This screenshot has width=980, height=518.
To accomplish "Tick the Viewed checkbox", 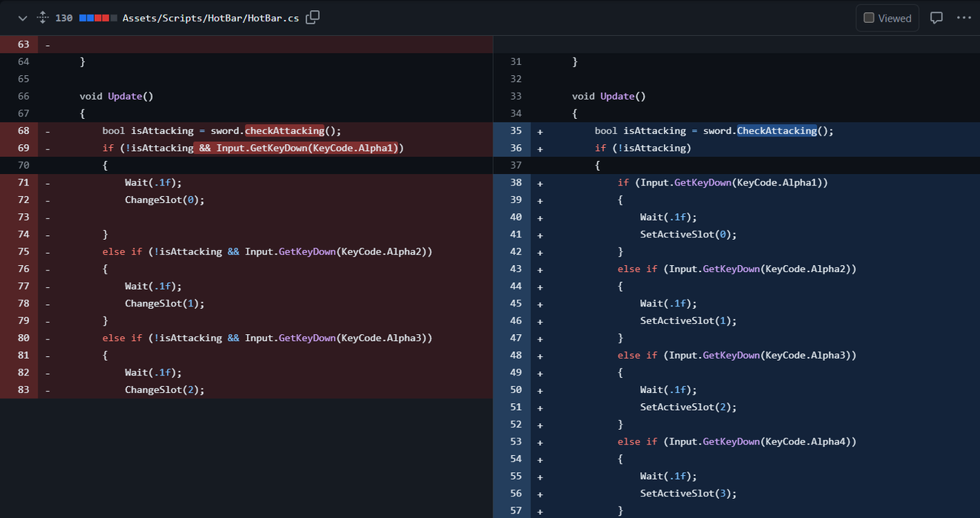I will (x=869, y=18).
